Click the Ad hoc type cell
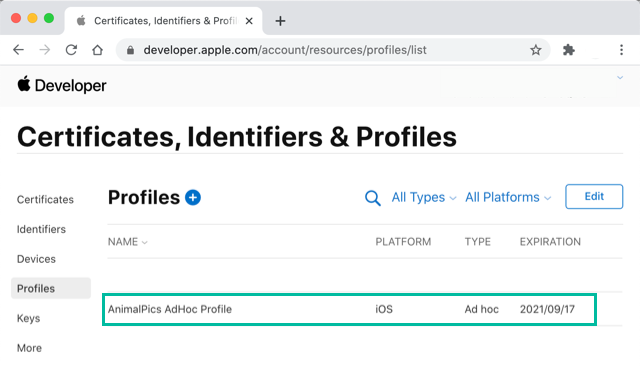Image resolution: width=640 pixels, height=368 pixels. [x=482, y=309]
